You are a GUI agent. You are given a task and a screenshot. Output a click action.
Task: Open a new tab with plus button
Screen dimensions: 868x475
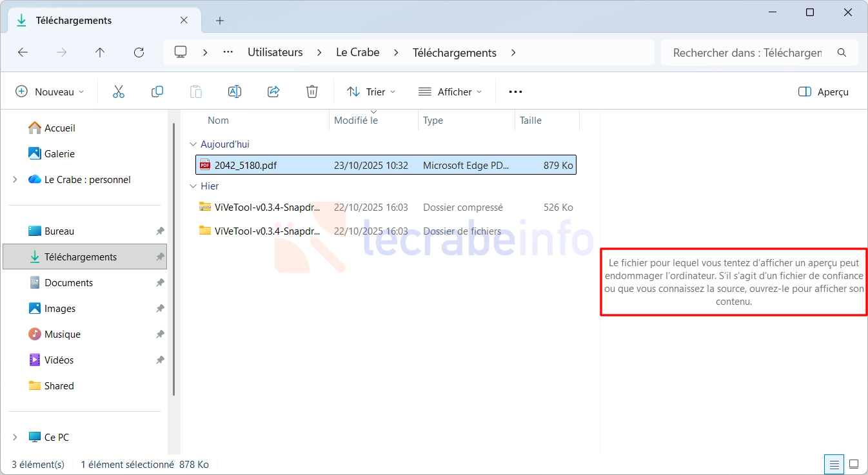pyautogui.click(x=220, y=21)
